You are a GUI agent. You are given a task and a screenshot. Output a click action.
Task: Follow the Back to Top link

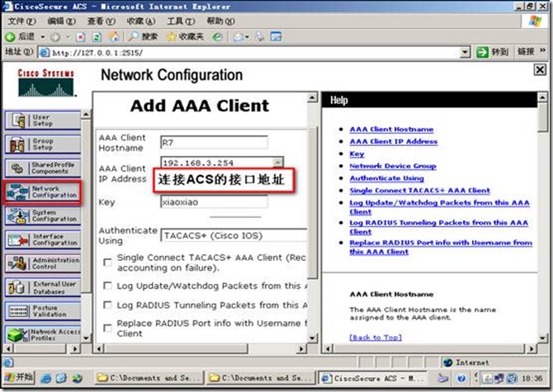376,338
